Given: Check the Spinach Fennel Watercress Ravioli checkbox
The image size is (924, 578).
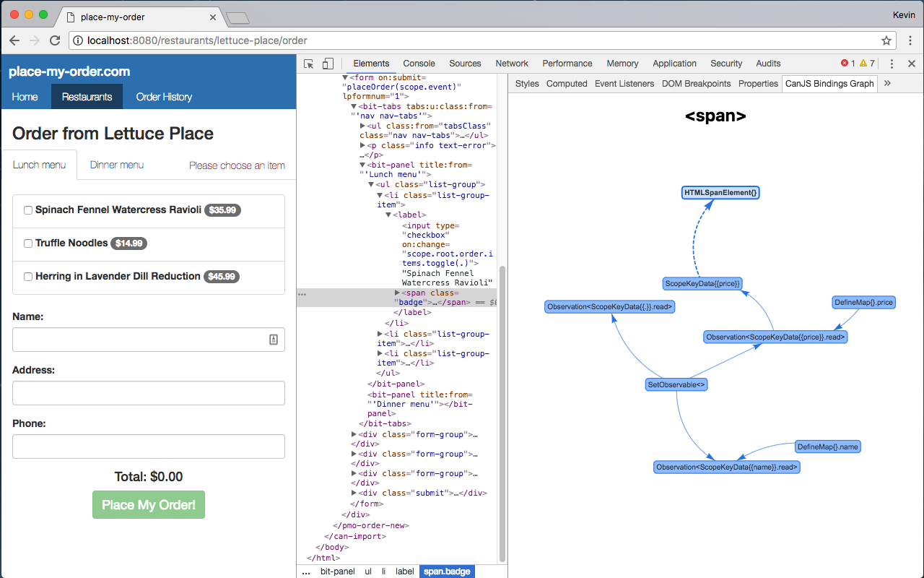Looking at the screenshot, I should click(x=28, y=210).
